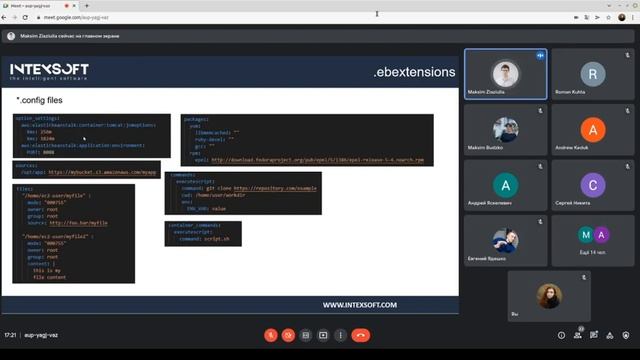
Task: Show the participants list people icon
Action: tap(578, 336)
